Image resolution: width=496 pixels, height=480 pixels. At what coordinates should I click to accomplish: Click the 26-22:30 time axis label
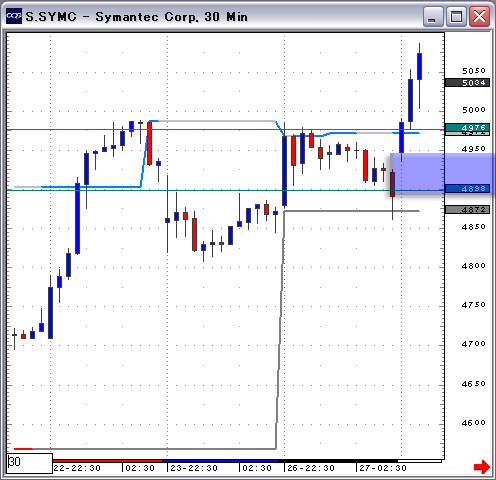[311, 468]
